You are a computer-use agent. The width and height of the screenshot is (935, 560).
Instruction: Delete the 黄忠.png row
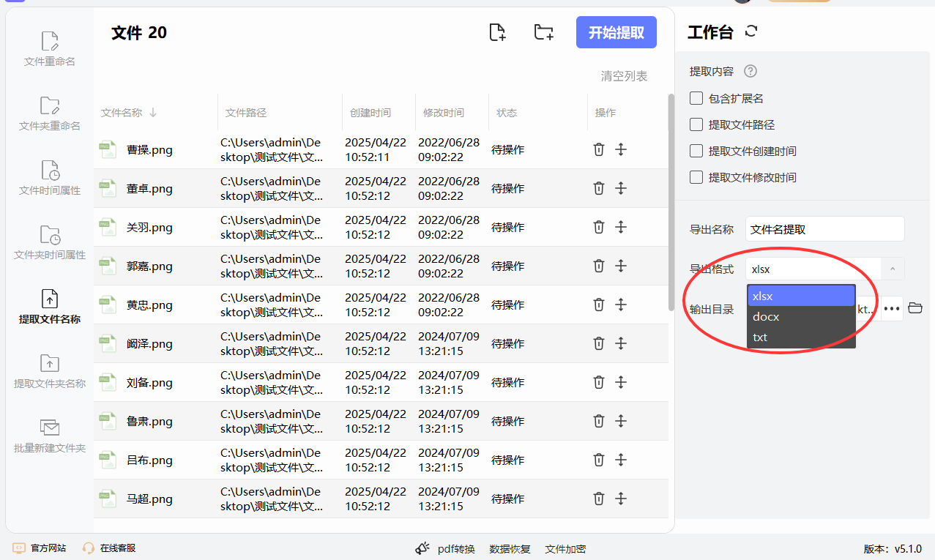598,305
